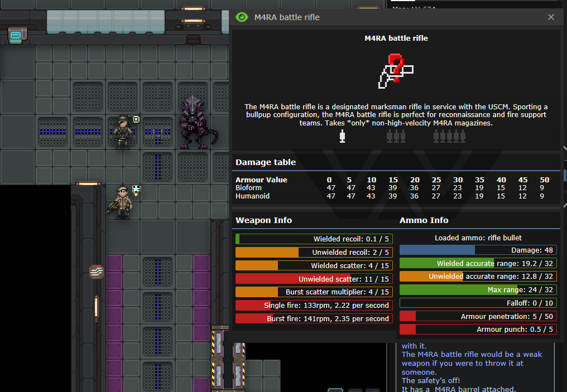The image size is (567, 392).
Task: Click the Wielded recoil bar
Action: click(314, 239)
